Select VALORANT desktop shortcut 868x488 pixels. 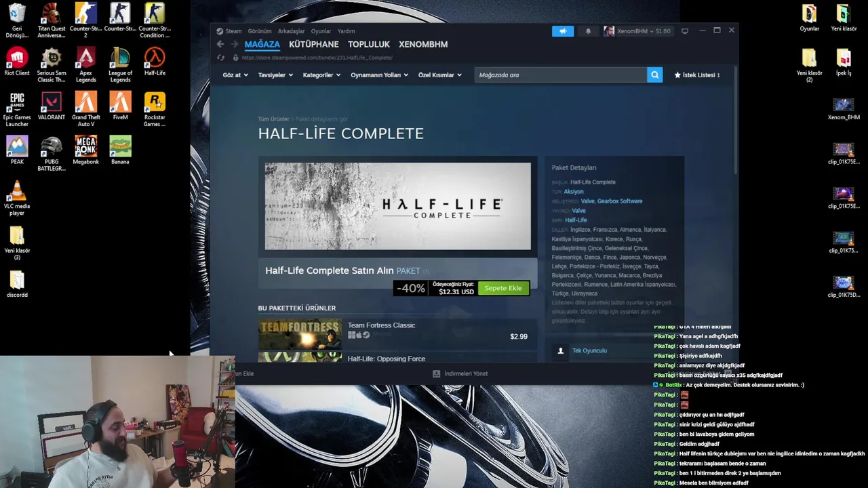[52, 106]
